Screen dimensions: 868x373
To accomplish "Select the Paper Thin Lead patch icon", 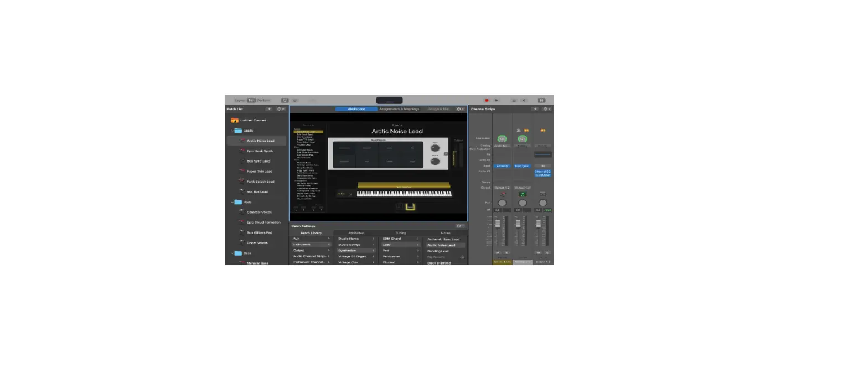I will pos(242,171).
